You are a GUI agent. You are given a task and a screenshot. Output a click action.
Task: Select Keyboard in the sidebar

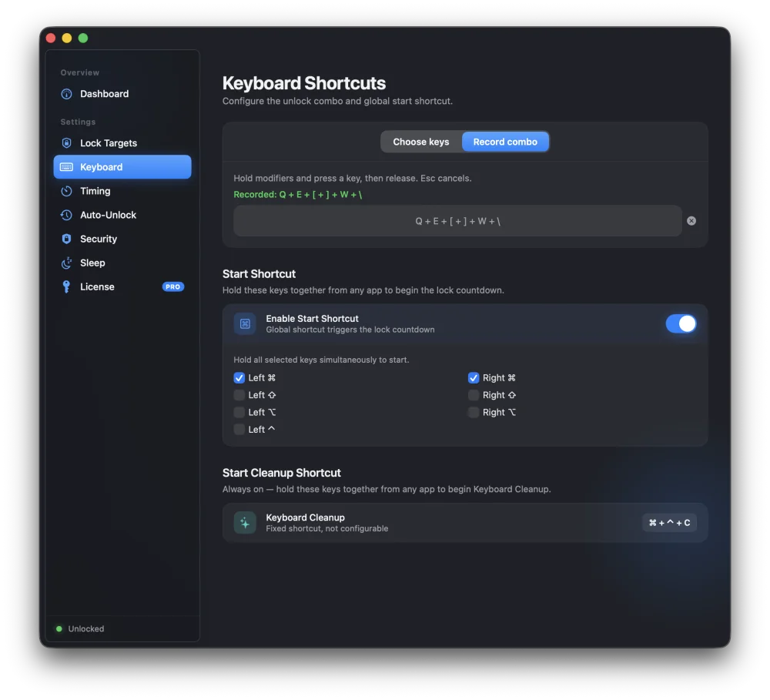coord(122,167)
